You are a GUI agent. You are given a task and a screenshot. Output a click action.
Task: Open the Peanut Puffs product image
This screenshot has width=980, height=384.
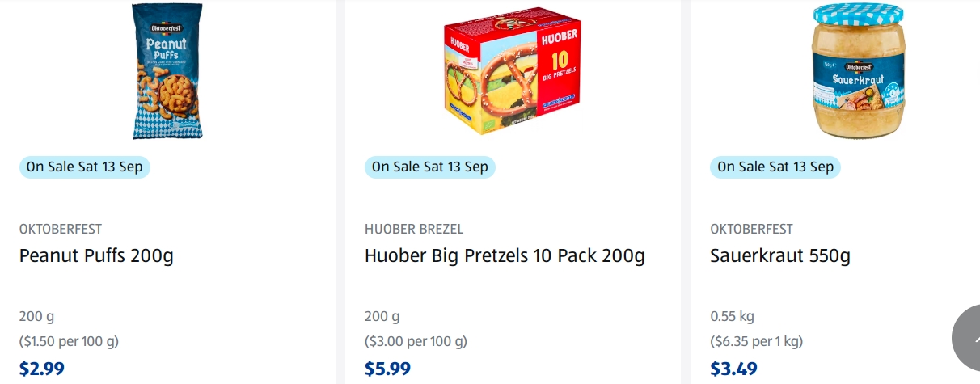click(x=167, y=71)
